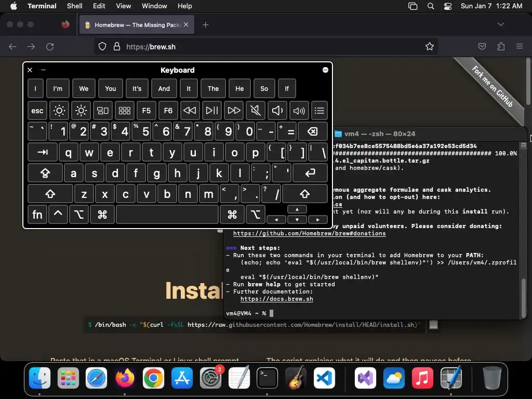Open Visual Studio Code from the Dock
Viewport: 532px width, 399px height.
coord(324,378)
